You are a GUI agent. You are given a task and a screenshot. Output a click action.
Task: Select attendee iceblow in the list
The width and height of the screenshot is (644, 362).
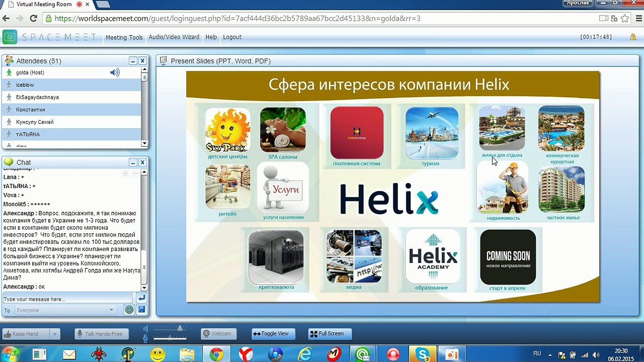(71, 85)
